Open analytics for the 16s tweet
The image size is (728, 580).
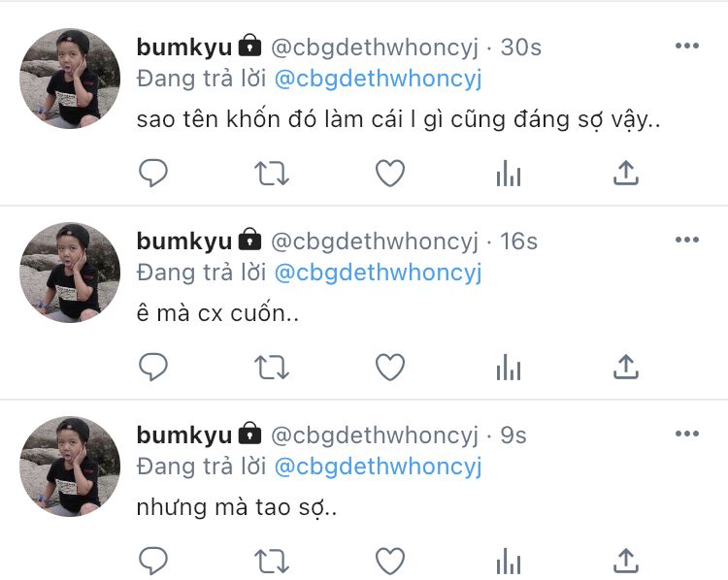click(509, 367)
